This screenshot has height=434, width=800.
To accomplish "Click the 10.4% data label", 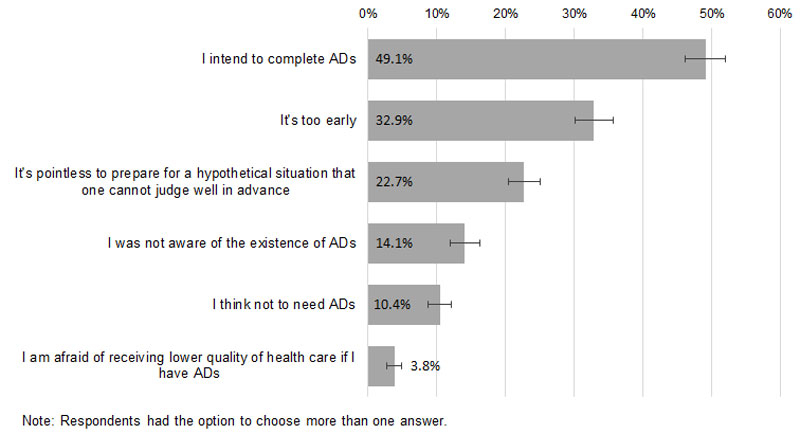I will 394,304.
